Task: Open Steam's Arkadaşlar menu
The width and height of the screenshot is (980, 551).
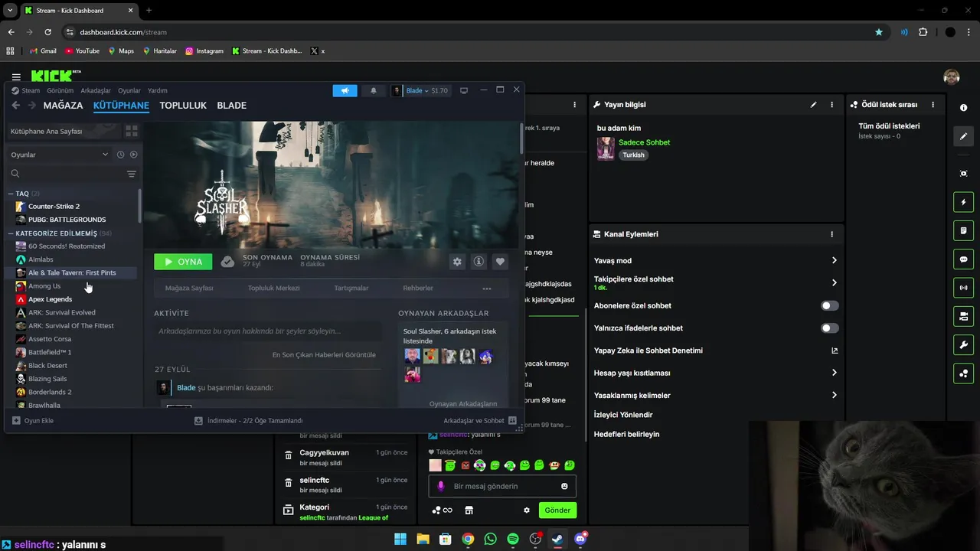Action: click(x=96, y=90)
